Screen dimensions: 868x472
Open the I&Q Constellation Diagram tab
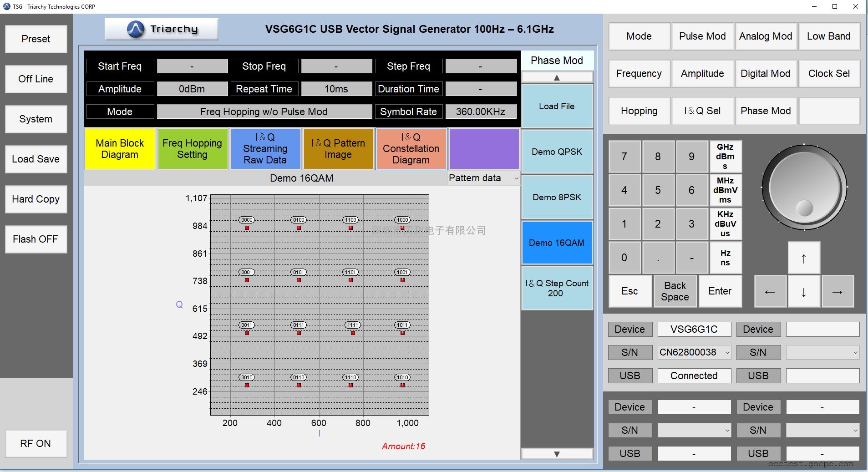[x=411, y=149]
